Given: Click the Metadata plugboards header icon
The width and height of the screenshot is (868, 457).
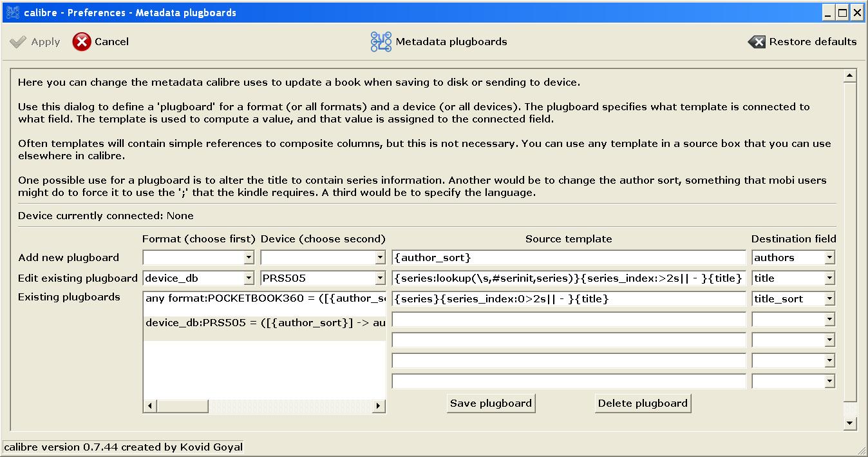Looking at the screenshot, I should point(381,42).
